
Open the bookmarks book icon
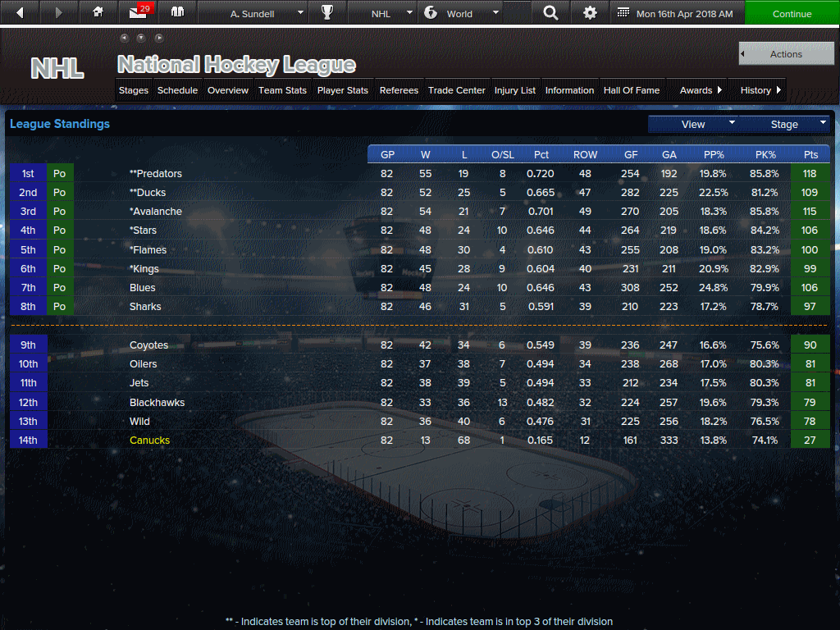tap(177, 11)
